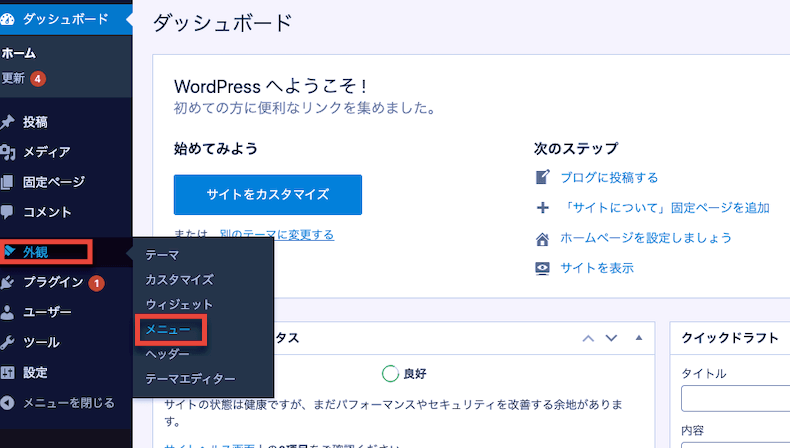Open the ホーム submenu item
The image size is (790, 448).
[19, 53]
